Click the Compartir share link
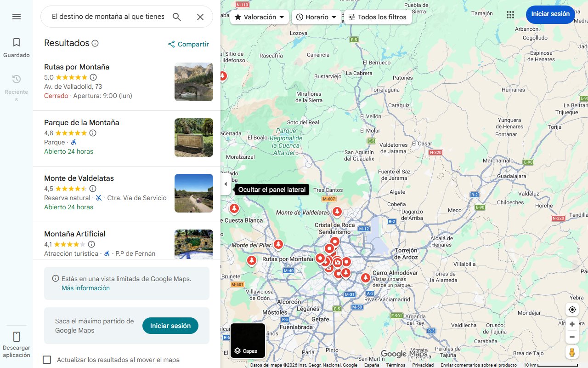This screenshot has width=588, height=368. pos(188,44)
